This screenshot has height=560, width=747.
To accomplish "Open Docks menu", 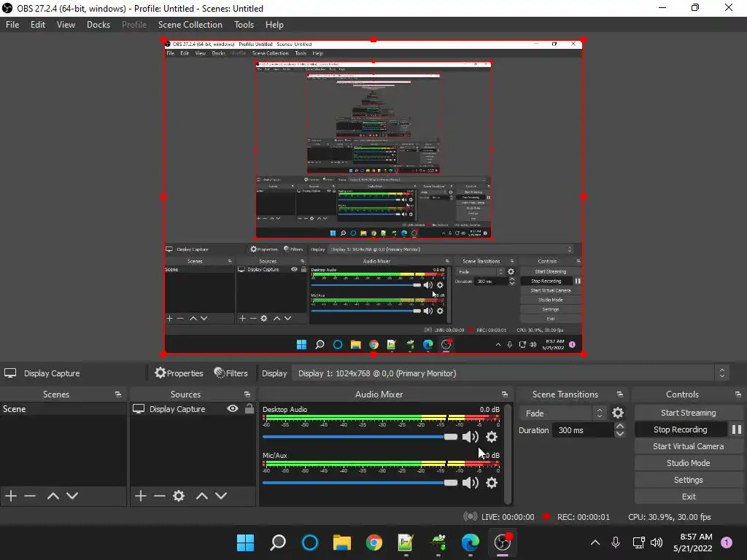I will tap(98, 25).
